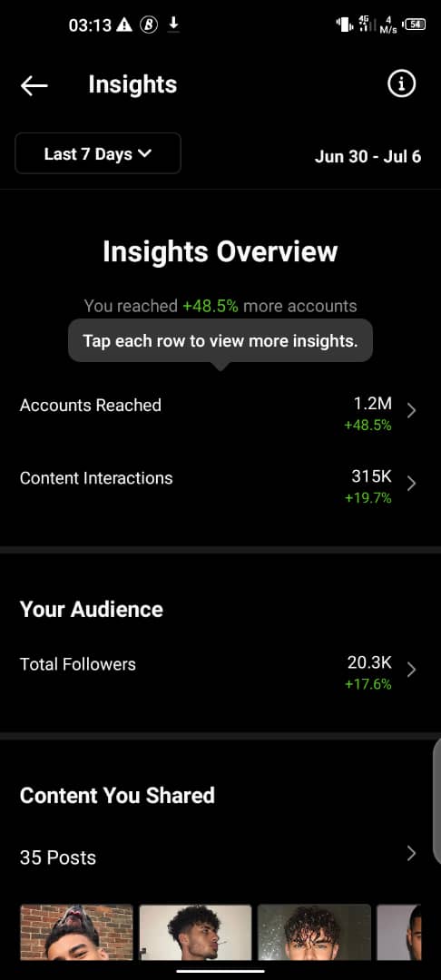Tap the download arrow status bar icon

173,24
